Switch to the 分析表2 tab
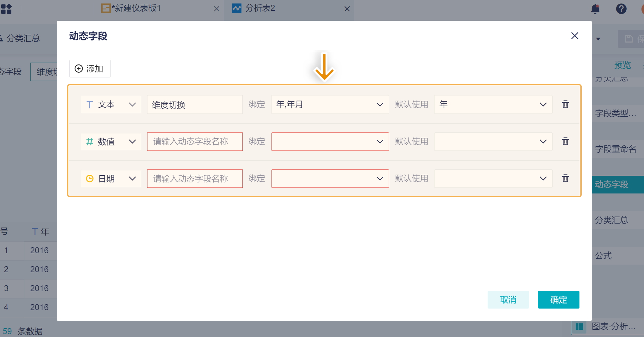644x337 pixels. tap(260, 8)
